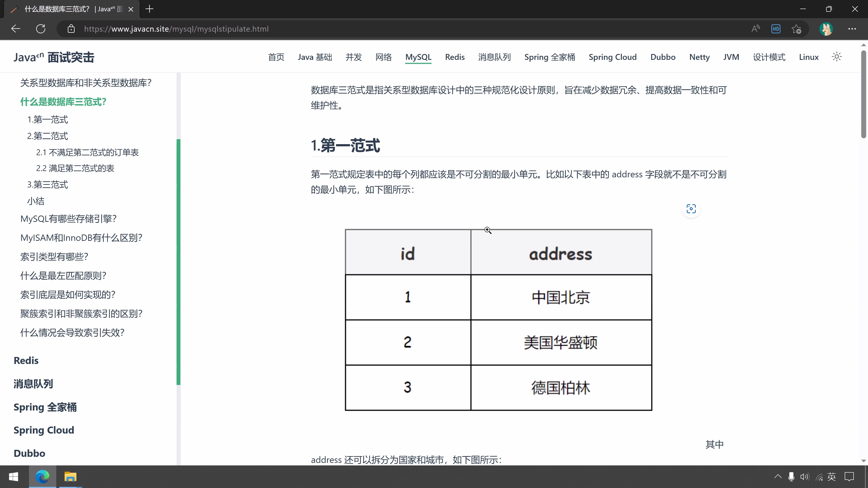Open visual search with the camera lens icon

(x=691, y=209)
